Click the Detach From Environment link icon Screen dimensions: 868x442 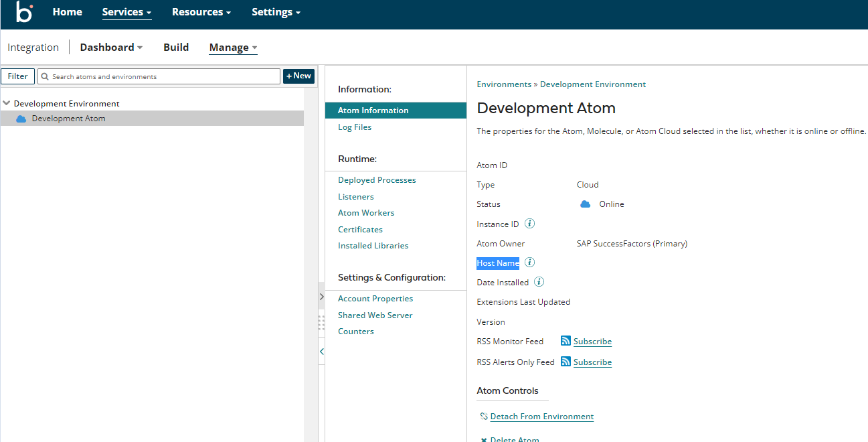pos(484,417)
